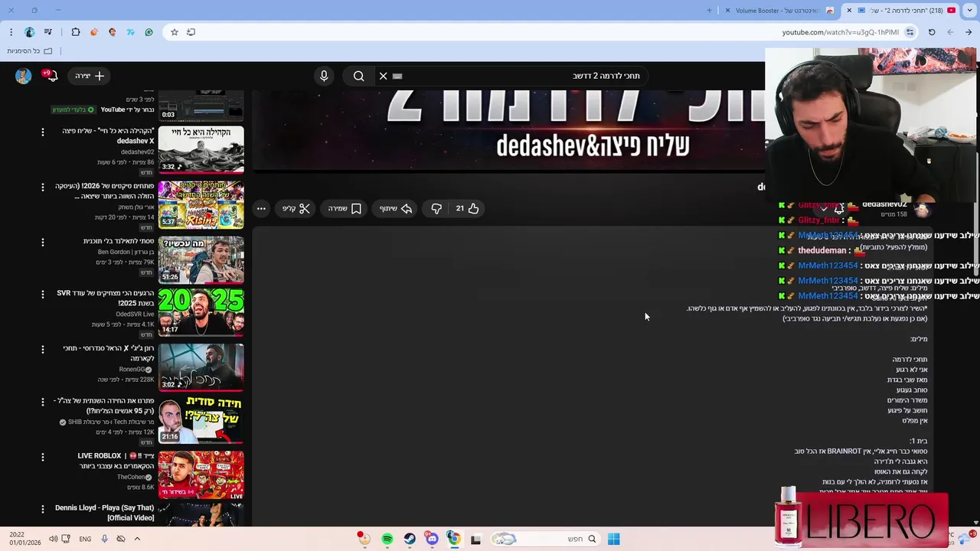Expand the system tray hidden icons chevron
This screenshot has height=551, width=980.
pyautogui.click(x=137, y=539)
